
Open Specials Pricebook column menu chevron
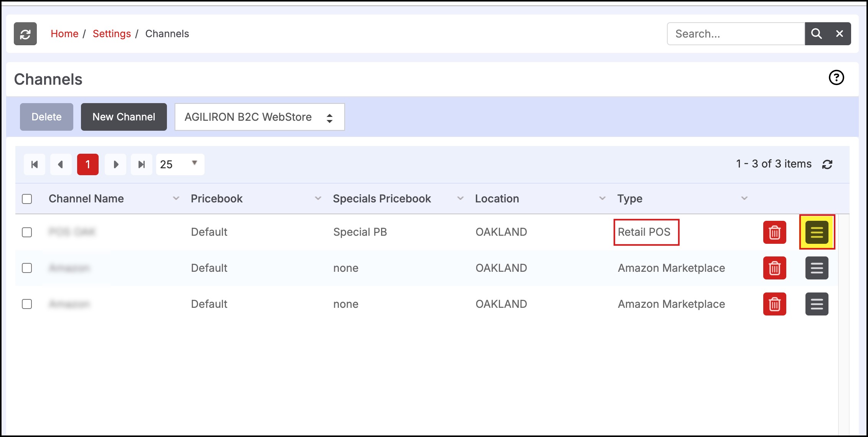click(x=460, y=199)
